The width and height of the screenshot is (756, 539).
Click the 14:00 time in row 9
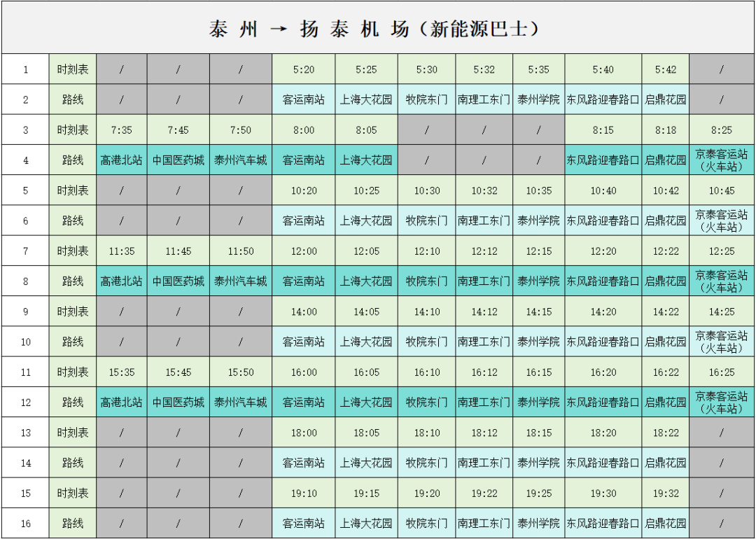[x=304, y=311]
